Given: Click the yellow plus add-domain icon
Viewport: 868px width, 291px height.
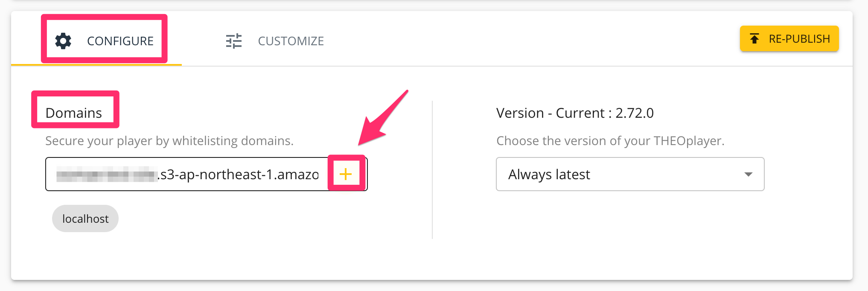Looking at the screenshot, I should pyautogui.click(x=346, y=174).
